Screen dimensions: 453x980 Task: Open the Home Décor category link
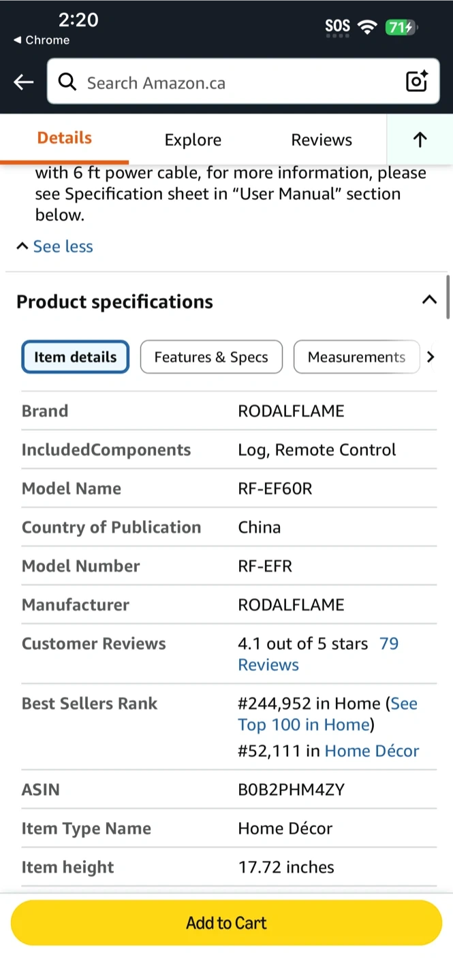coord(372,751)
